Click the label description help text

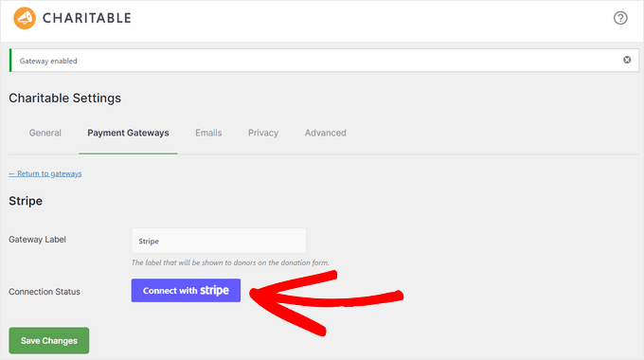pos(230,262)
